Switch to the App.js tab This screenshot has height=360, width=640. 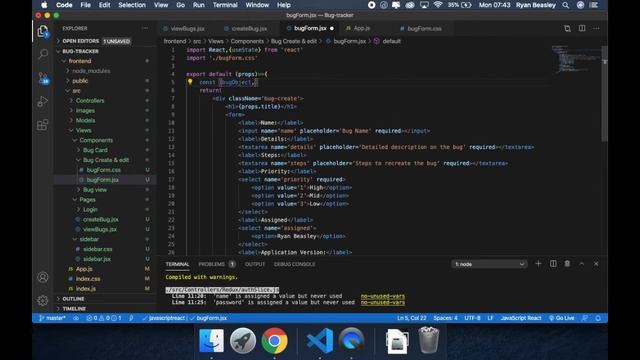[x=361, y=29]
